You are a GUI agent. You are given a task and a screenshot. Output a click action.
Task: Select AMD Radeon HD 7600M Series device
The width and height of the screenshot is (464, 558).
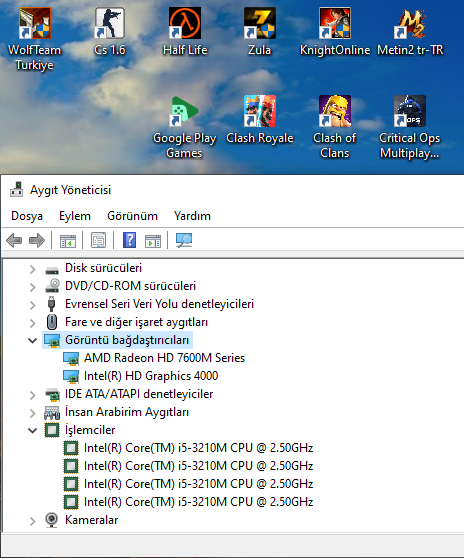[164, 358]
